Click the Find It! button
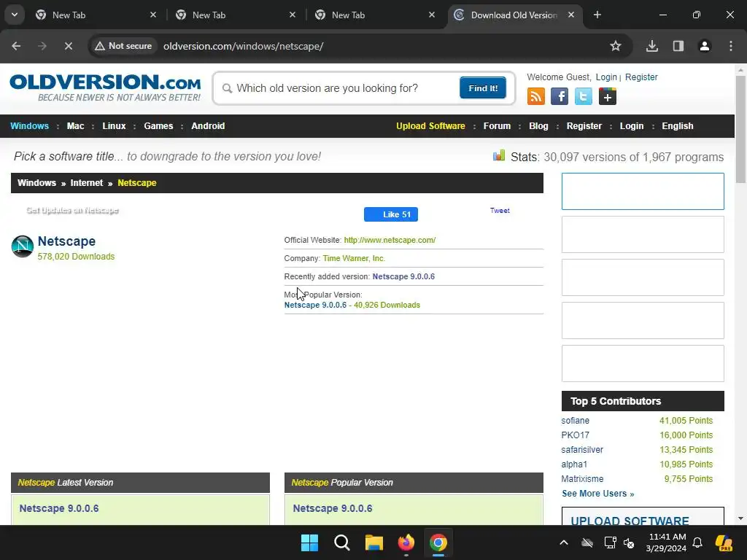 click(483, 88)
